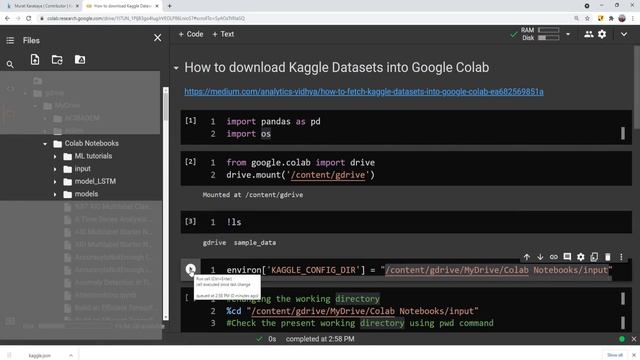Expand the ML tutorials folder
The height and width of the screenshot is (360, 640).
pyautogui.click(x=55, y=156)
